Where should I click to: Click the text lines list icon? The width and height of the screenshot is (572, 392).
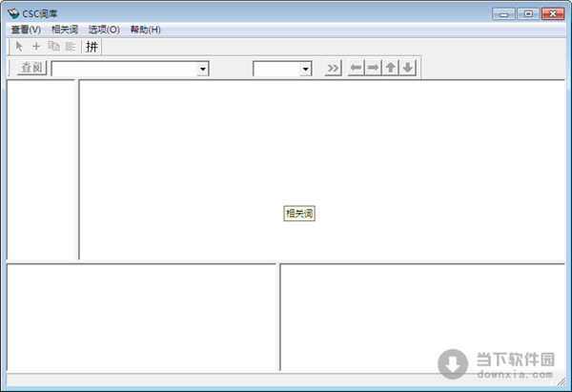tap(70, 47)
